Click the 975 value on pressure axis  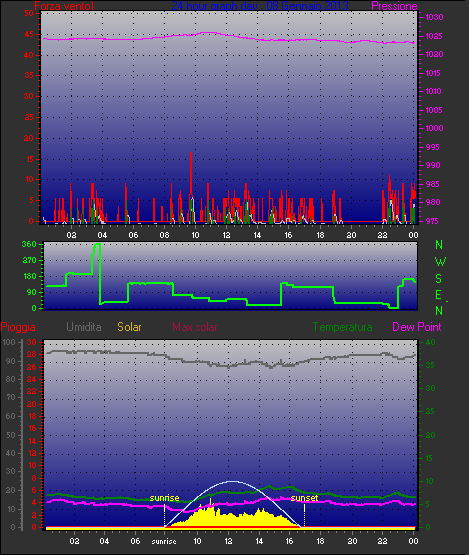coord(432,221)
